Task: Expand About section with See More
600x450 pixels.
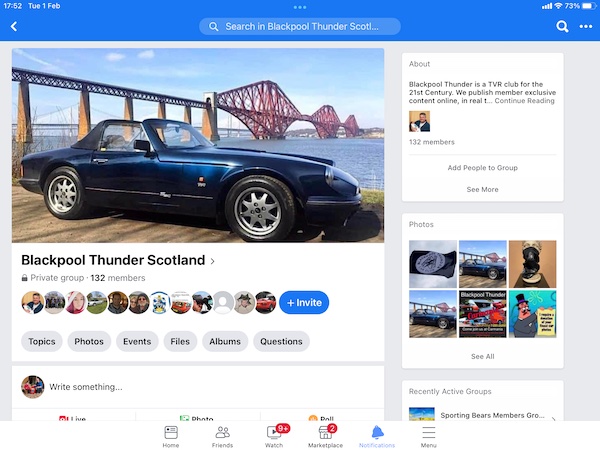Action: point(482,189)
